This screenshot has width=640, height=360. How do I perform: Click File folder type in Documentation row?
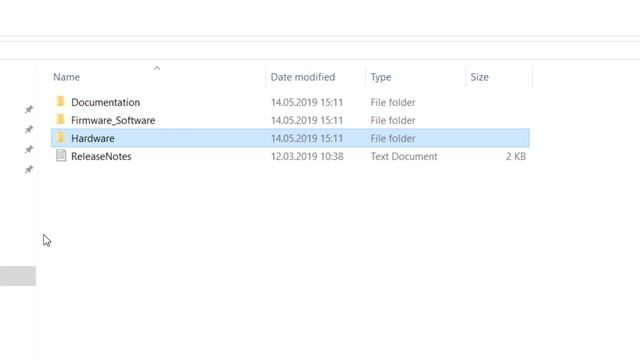393,102
